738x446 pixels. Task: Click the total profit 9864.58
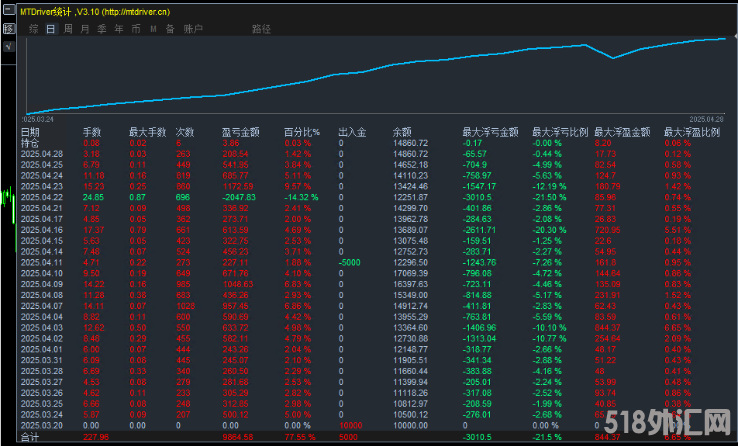pyautogui.click(x=238, y=437)
